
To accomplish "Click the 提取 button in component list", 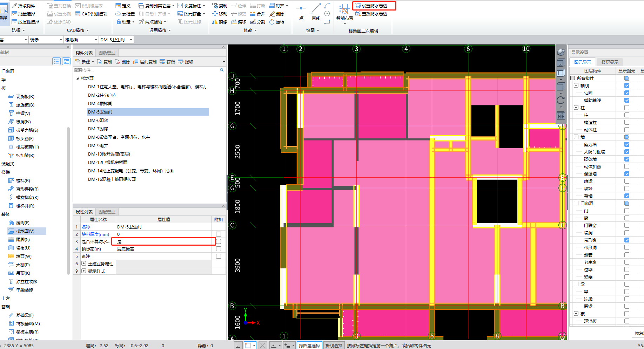I will [186, 62].
